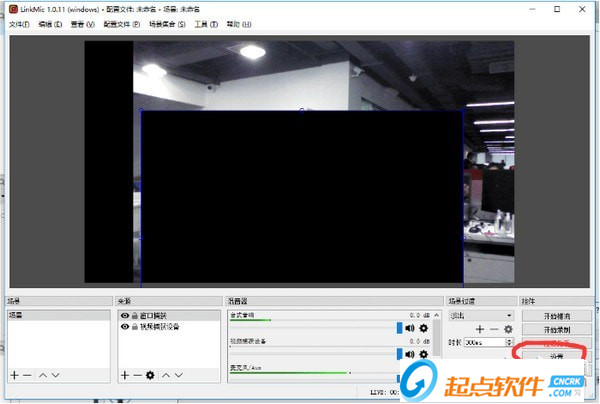The width and height of the screenshot is (600, 404).
Task: Select the 场景 row in the Scenes list
Action: pos(59,315)
